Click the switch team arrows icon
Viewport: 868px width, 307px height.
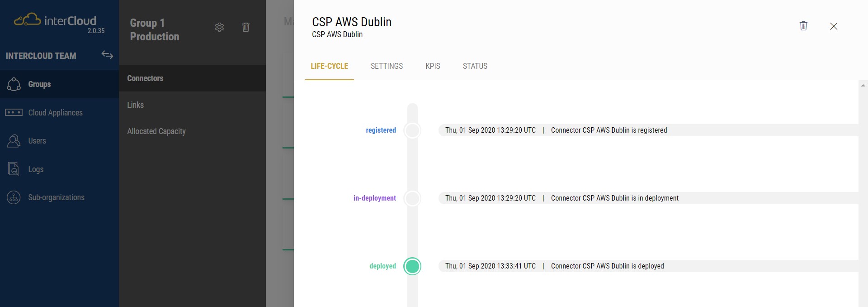pos(107,55)
